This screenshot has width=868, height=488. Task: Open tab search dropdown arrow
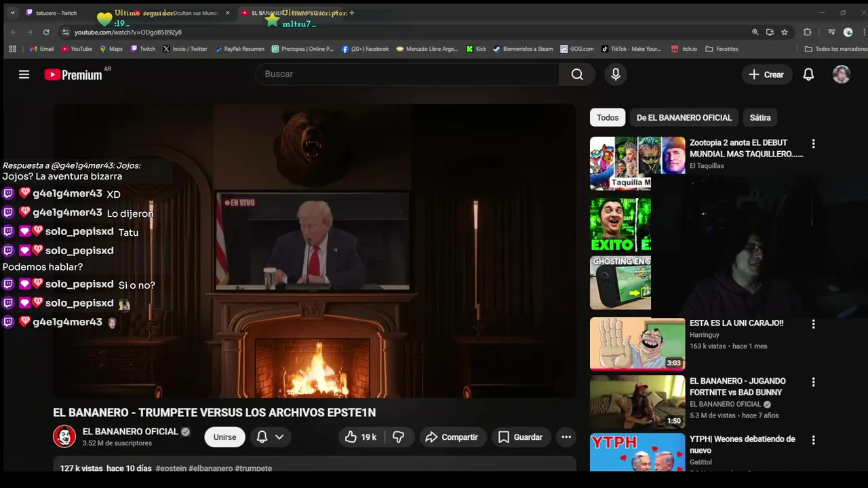coord(12,13)
